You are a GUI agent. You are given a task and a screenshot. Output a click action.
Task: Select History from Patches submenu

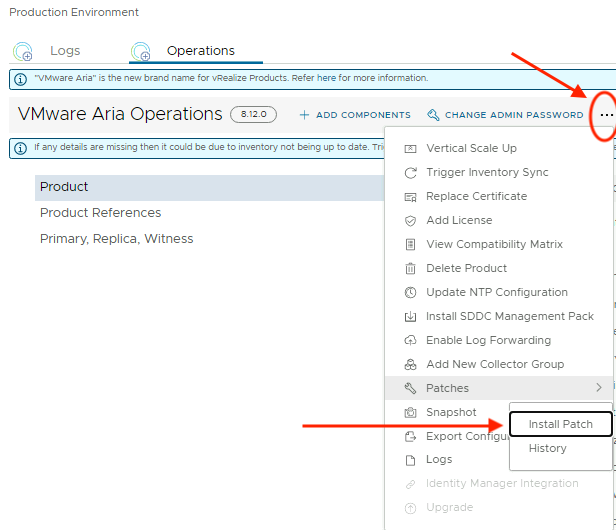click(x=547, y=448)
